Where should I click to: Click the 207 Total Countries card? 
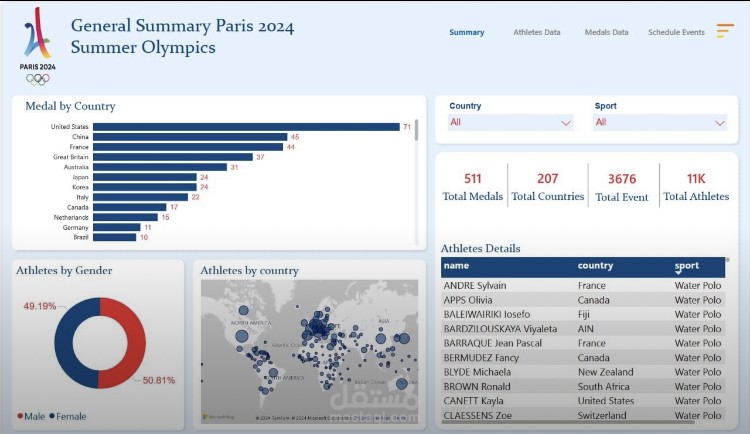548,186
